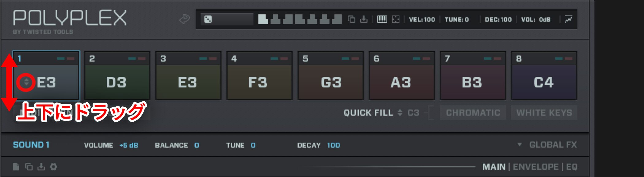Viewport: 644px width, 177px height.
Task: Select the fourth key-shape icon in top bar
Action: (300, 19)
